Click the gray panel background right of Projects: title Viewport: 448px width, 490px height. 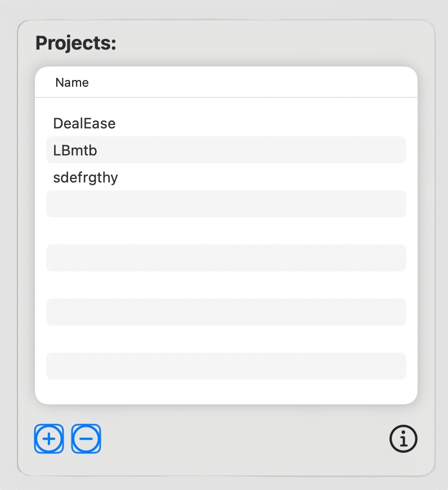tap(270, 43)
